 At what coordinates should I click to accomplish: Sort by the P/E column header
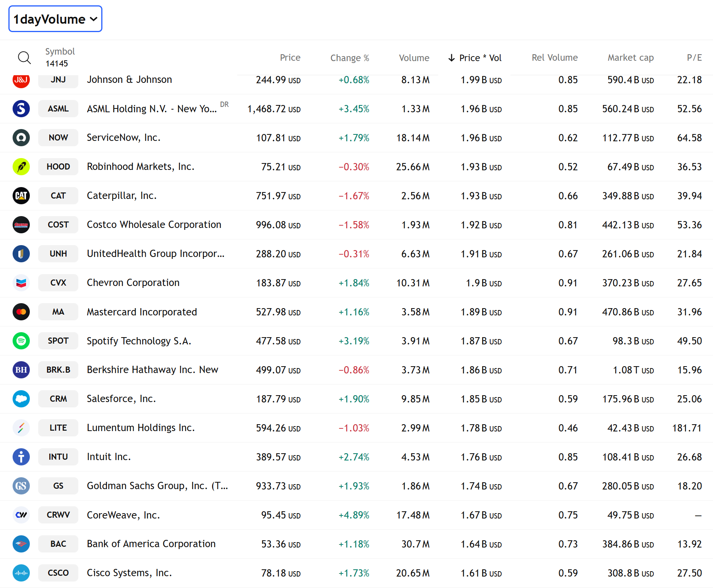click(x=694, y=58)
